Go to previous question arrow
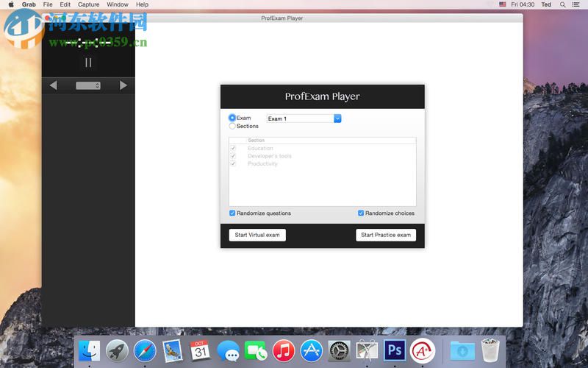Viewport: 588px width, 368px height. [x=53, y=85]
